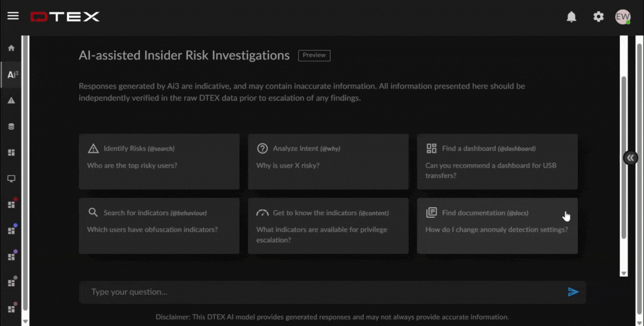Open the Ai3 assistant from the sidebar
Viewport: 644px width, 326px height.
tap(10, 74)
